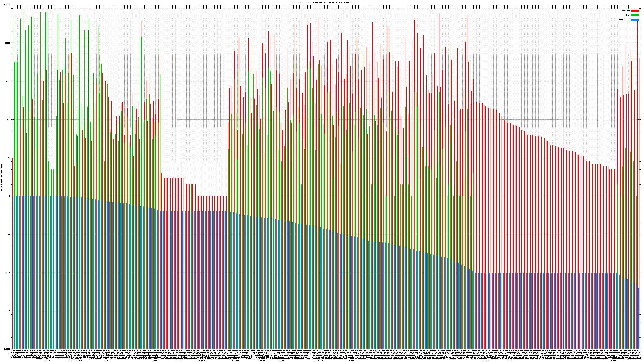Click the 0.01 y-axis tick label
The width and height of the screenshot is (644, 362).
coord(8,273)
